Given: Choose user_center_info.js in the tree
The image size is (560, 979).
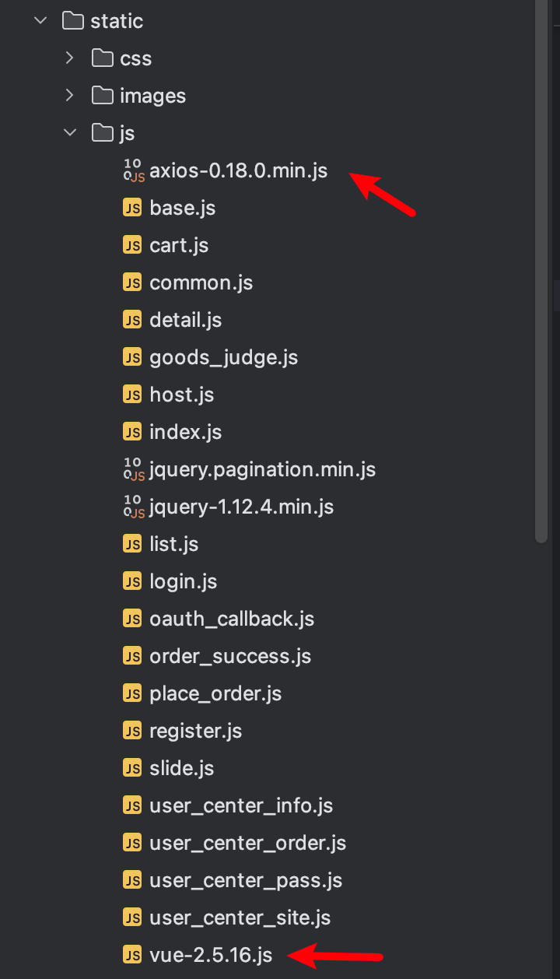Looking at the screenshot, I should pyautogui.click(x=241, y=805).
